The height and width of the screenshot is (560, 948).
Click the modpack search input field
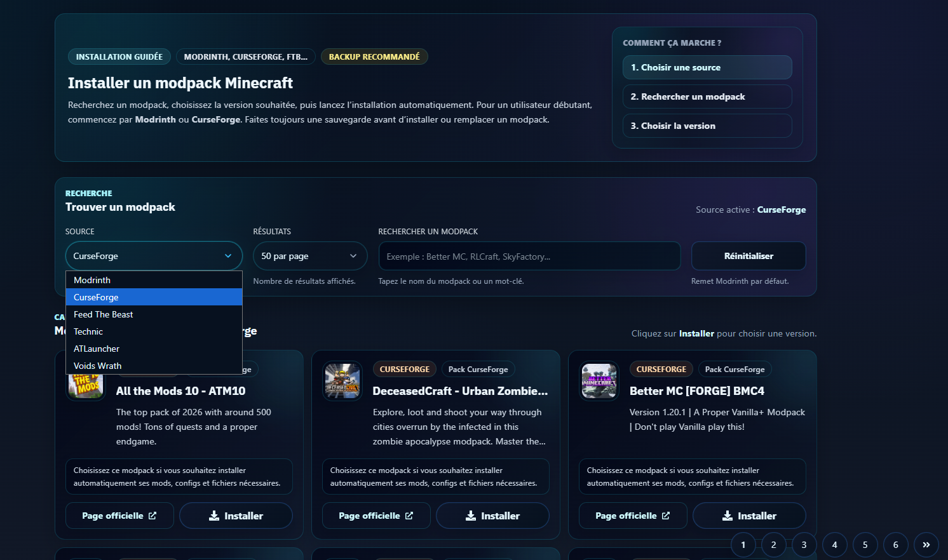click(x=529, y=256)
